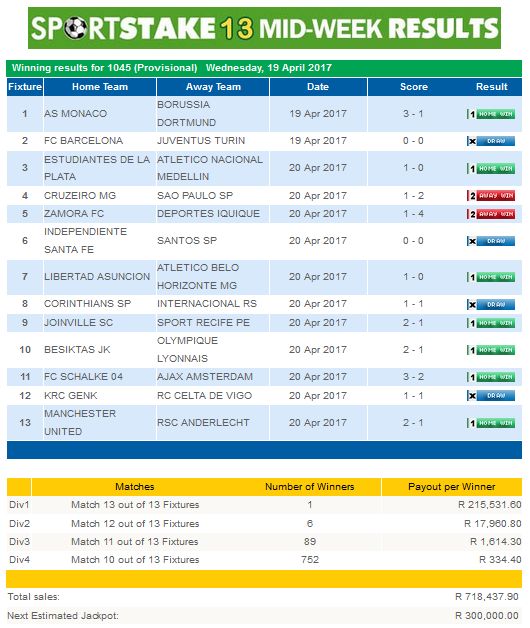Click Home Win badge for Libertad Asuncion
The height and width of the screenshot is (628, 530).
[x=491, y=277]
